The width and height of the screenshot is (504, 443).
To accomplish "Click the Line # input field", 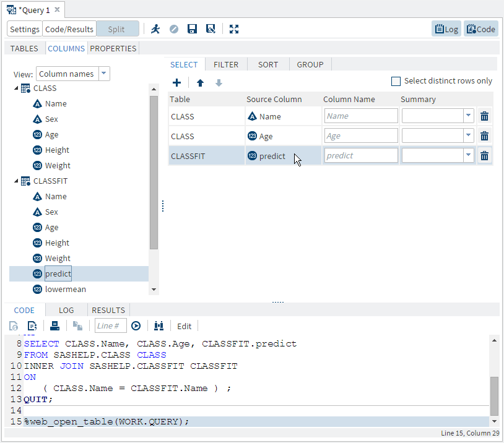I will 110,326.
